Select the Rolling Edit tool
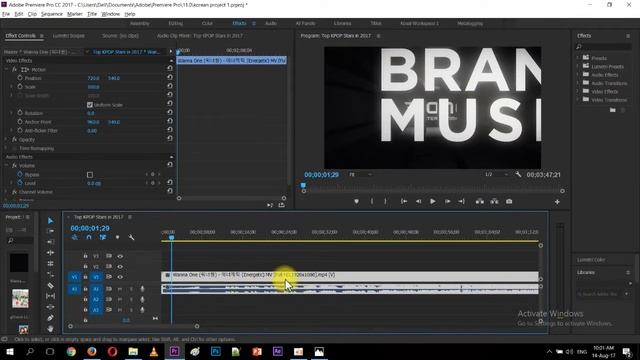Image resolution: width=640 pixels, height=360 pixels. [51, 253]
